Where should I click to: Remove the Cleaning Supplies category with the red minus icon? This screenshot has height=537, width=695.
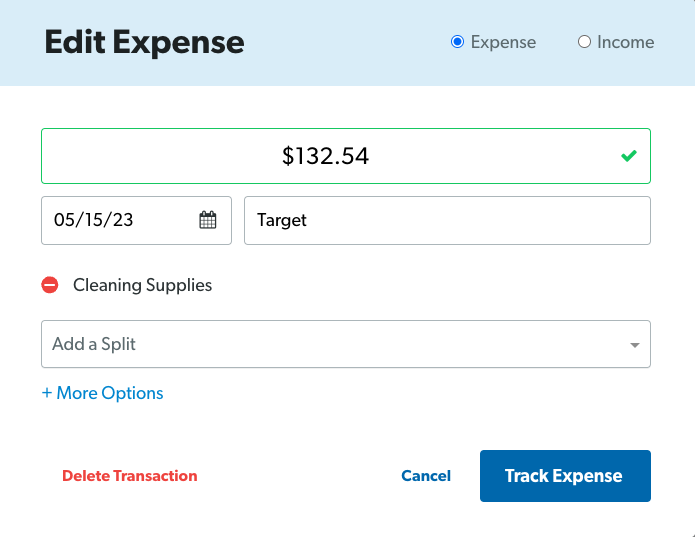50,285
